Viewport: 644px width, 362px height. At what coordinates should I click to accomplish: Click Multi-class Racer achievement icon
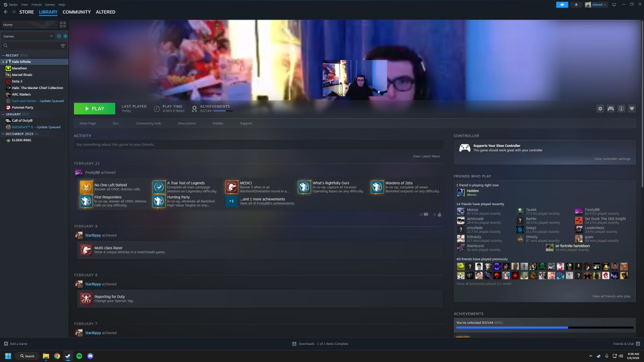[x=86, y=250]
